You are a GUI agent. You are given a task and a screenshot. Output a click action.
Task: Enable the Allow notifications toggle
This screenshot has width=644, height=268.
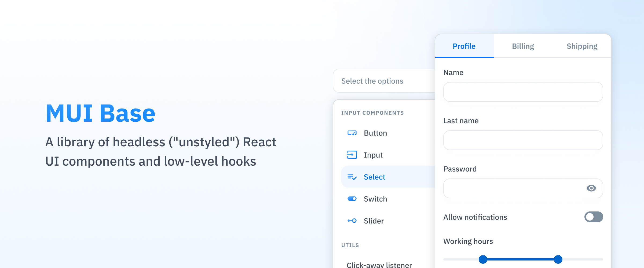point(593,217)
